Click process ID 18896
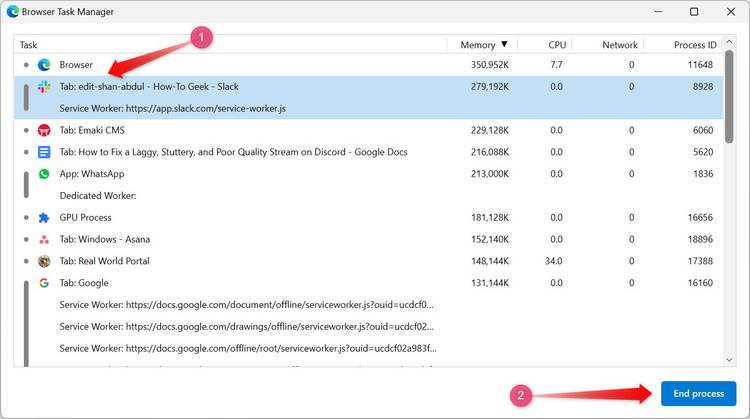The image size is (750, 419). point(700,239)
